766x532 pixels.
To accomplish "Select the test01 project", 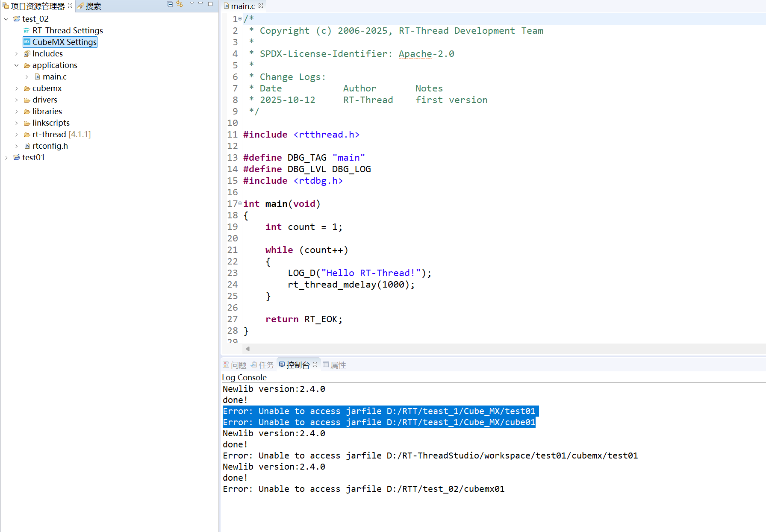I will [33, 157].
